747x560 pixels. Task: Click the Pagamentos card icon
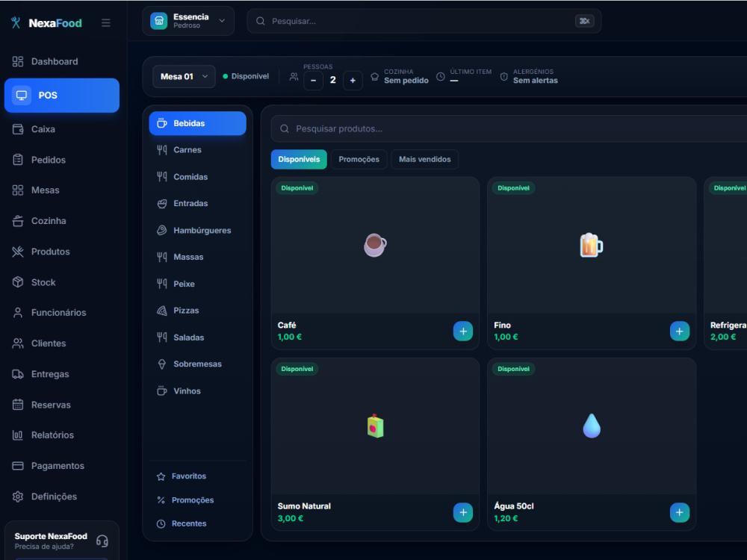(x=18, y=466)
